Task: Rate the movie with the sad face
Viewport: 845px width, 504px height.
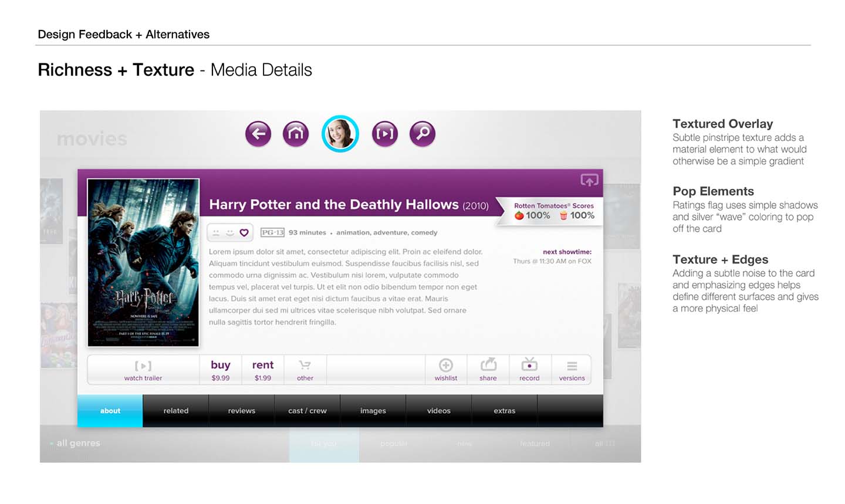Action: pos(216,232)
